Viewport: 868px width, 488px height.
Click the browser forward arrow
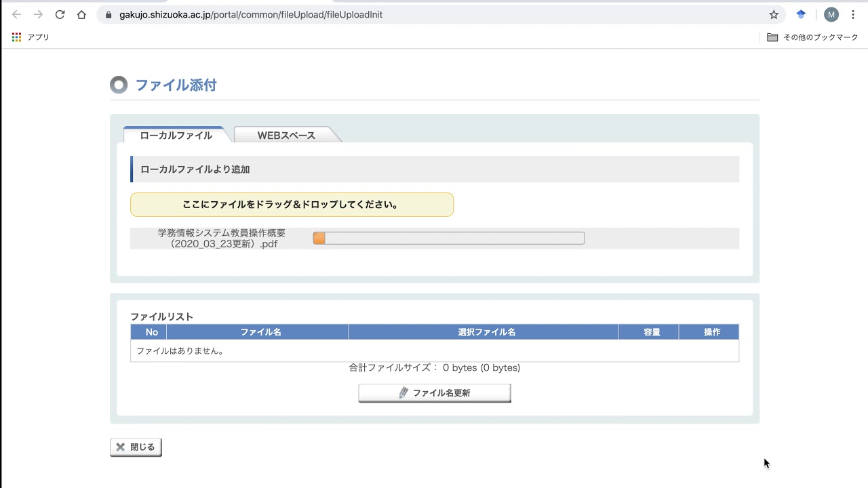(x=38, y=14)
